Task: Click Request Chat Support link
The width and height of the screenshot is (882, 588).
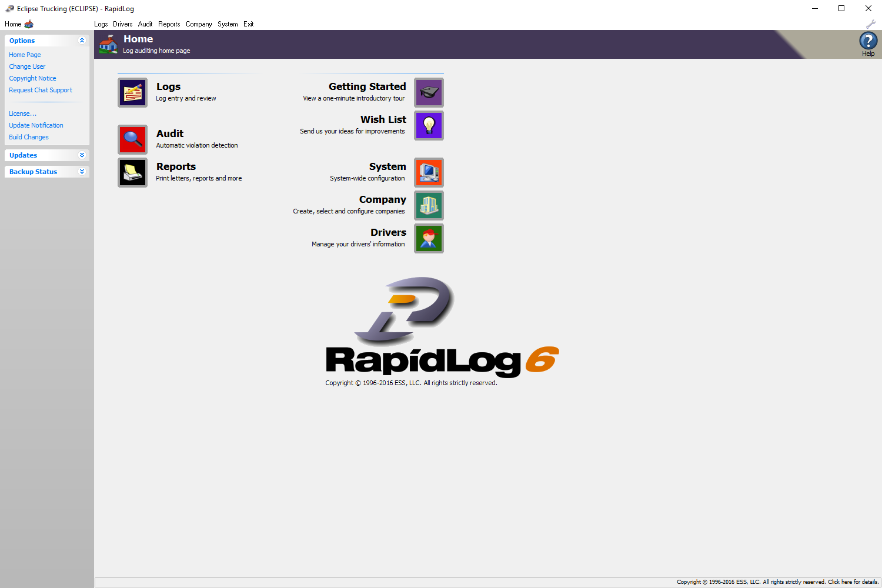Action: point(41,90)
